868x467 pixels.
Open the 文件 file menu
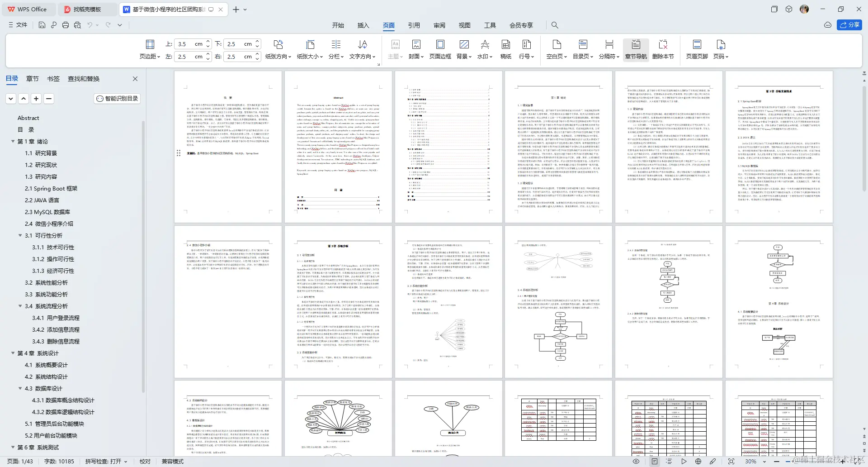coord(18,25)
